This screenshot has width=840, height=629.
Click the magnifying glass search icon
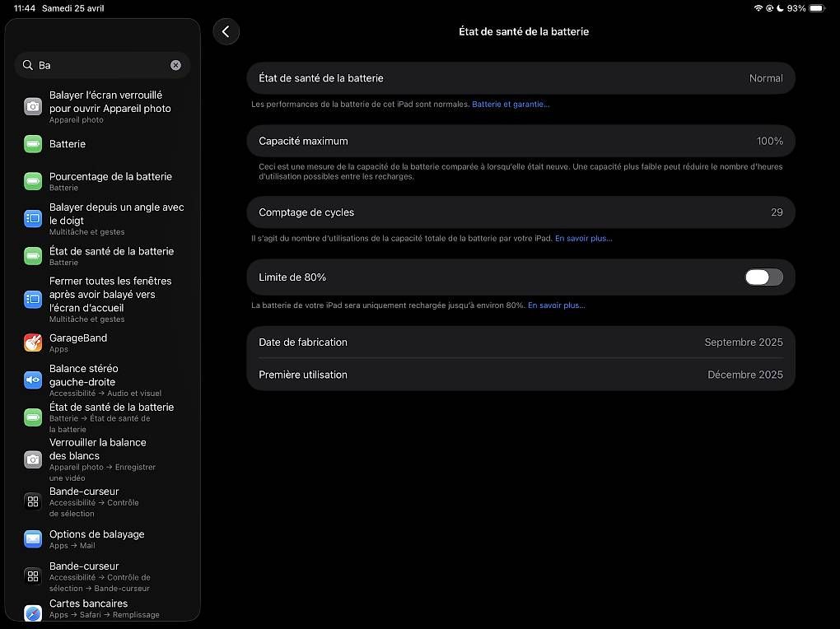click(x=28, y=65)
